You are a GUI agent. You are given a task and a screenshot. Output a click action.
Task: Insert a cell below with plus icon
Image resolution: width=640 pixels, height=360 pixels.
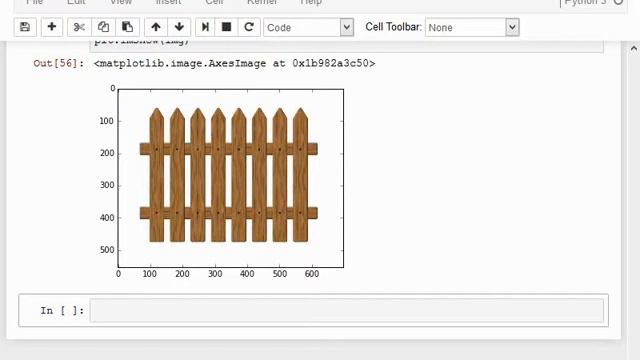coord(52,27)
